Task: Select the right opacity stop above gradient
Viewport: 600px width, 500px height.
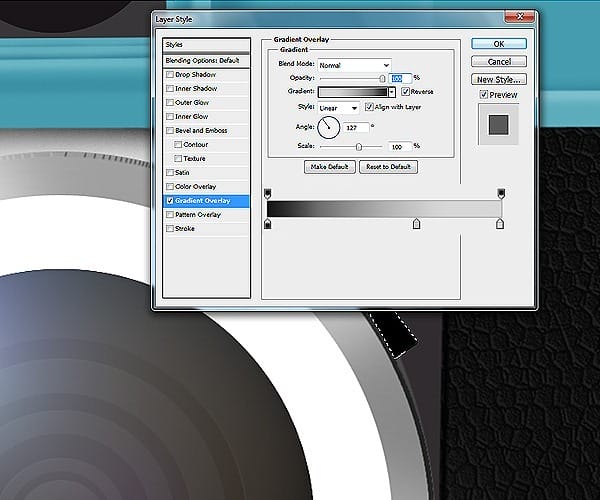Action: (x=501, y=194)
